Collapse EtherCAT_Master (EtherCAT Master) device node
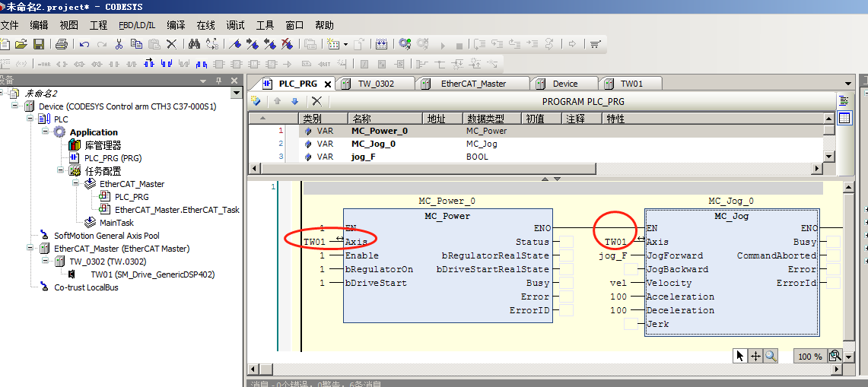The height and width of the screenshot is (387, 868). [30, 249]
